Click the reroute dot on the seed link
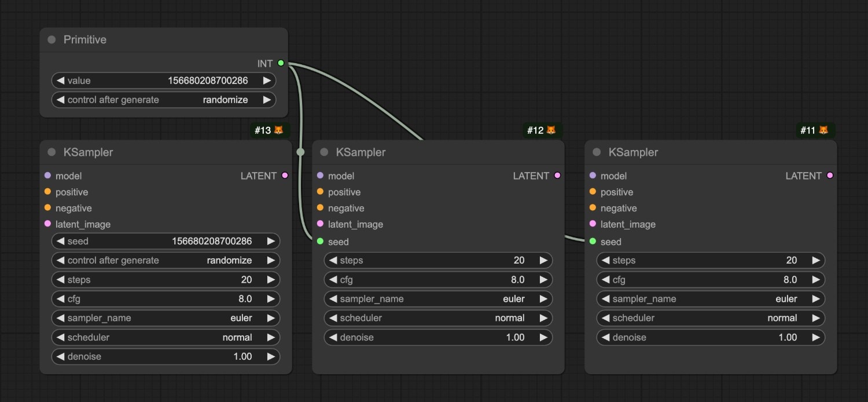Screen dimensions: 868x402 300,152
